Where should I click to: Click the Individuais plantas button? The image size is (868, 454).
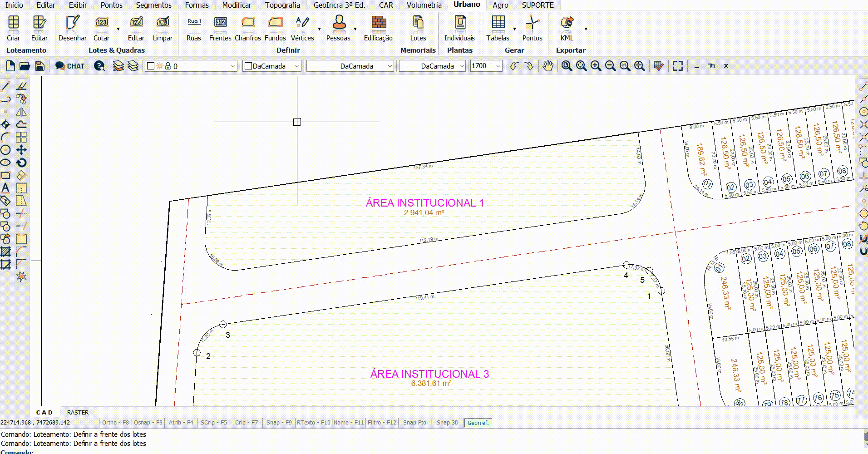click(459, 28)
